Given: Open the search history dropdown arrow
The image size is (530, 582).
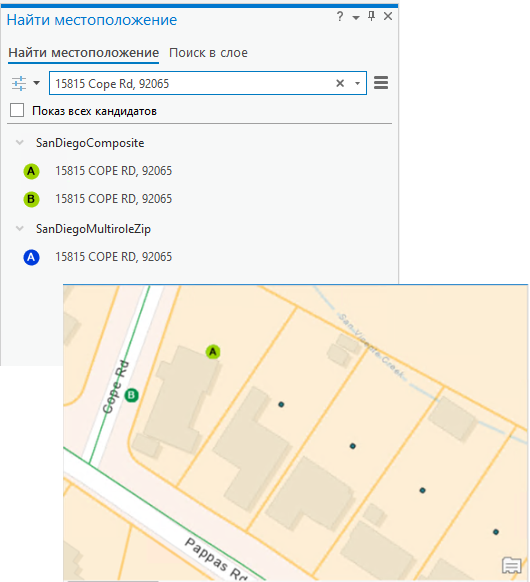Looking at the screenshot, I should point(357,84).
